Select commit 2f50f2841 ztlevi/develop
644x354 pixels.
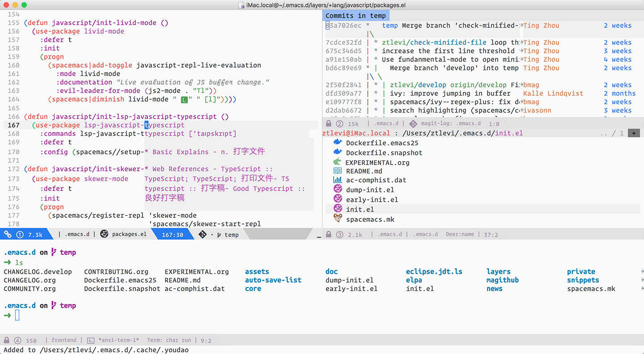481,85
